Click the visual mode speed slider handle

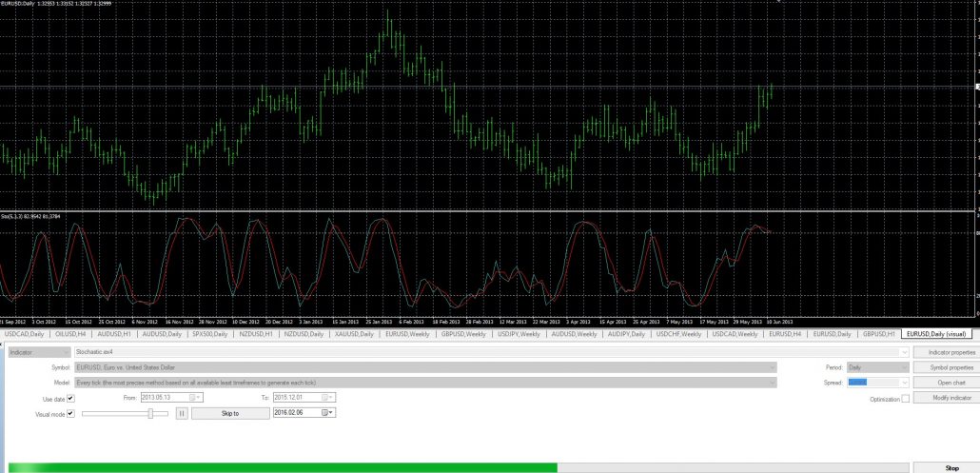point(150,413)
